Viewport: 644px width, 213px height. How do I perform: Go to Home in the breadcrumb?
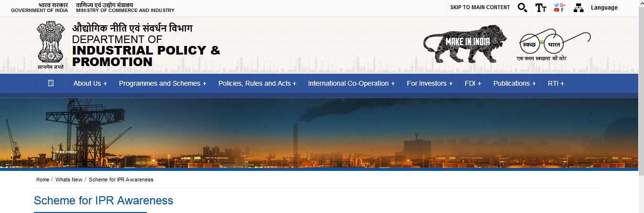pos(43,179)
